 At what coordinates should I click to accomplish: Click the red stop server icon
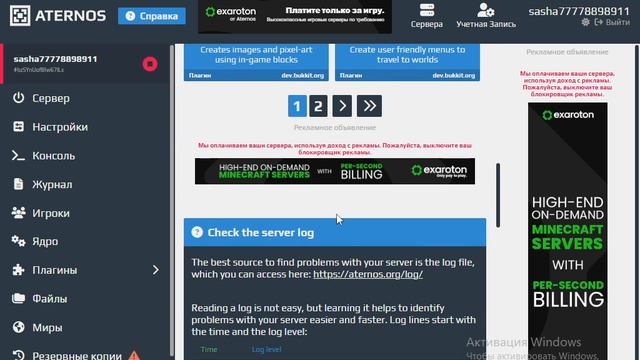(x=150, y=64)
